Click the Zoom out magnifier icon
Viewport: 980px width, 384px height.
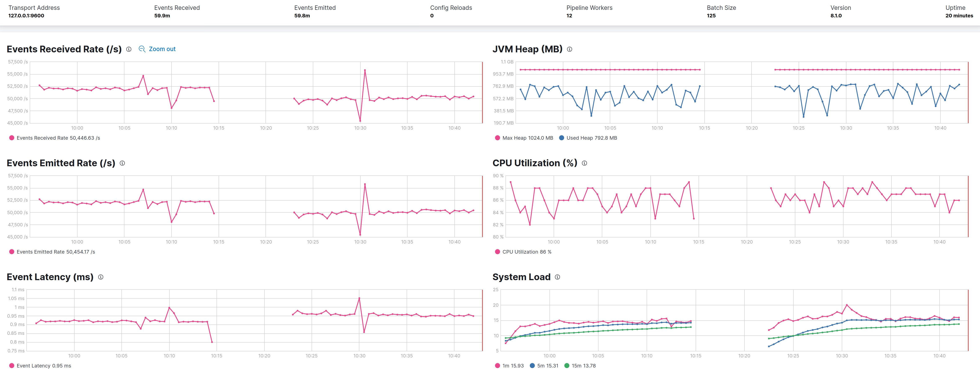142,49
